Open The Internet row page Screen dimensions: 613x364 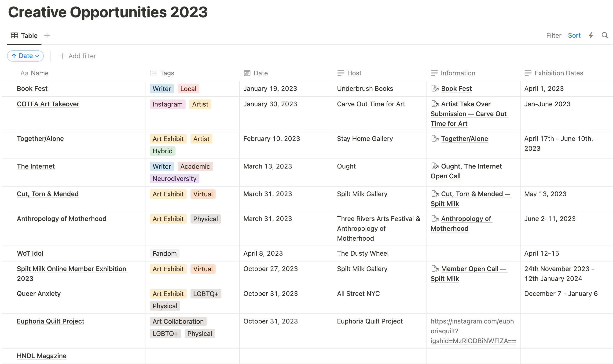click(36, 166)
